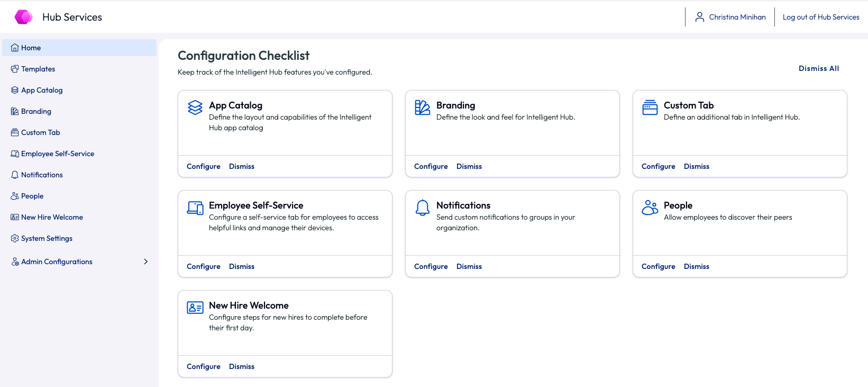Dismiss the Custom Tab card
Image resolution: width=868 pixels, height=387 pixels.
[696, 166]
